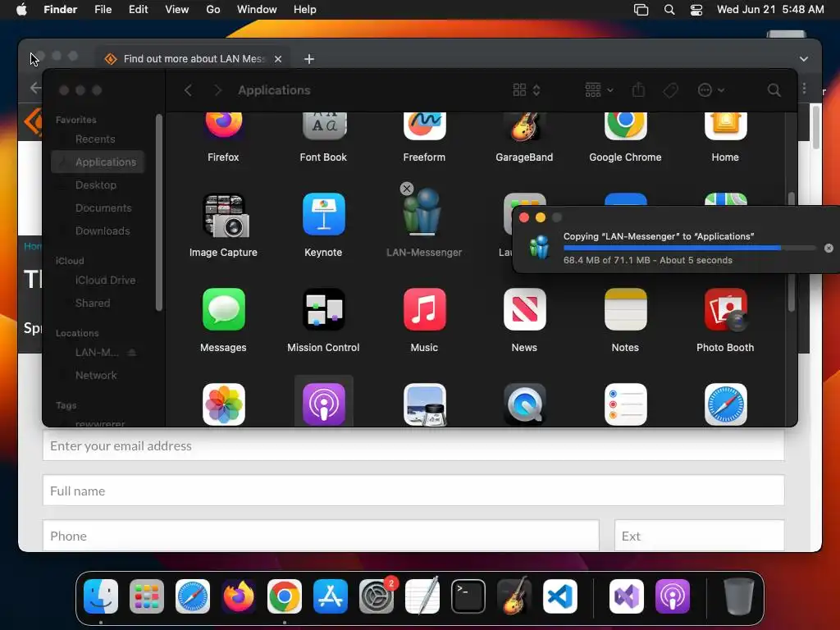
Task: Expand the browser tab list chevron
Action: point(804,59)
